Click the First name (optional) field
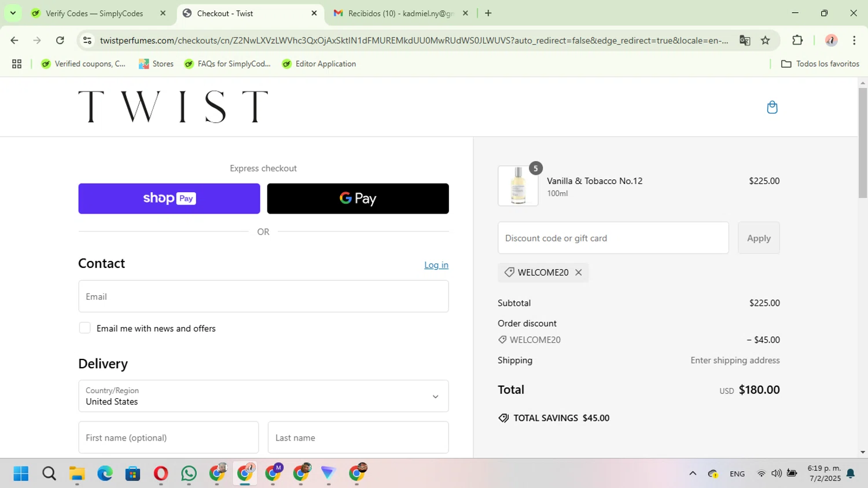The width and height of the screenshot is (868, 488). tap(168, 438)
